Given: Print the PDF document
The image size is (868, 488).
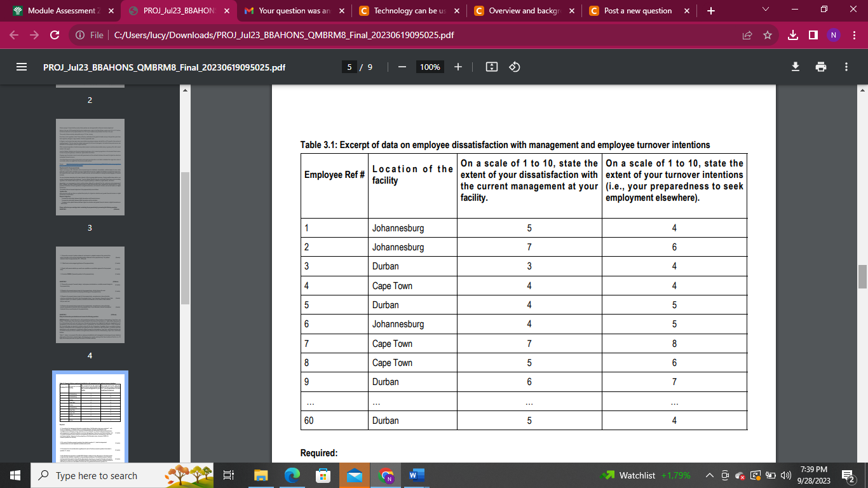Looking at the screenshot, I should click(x=821, y=67).
